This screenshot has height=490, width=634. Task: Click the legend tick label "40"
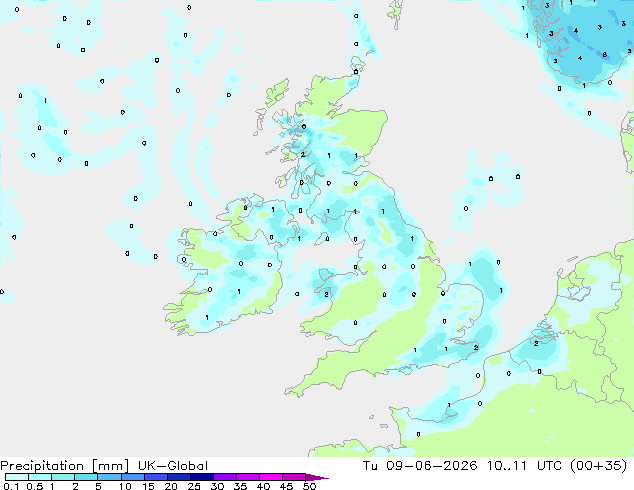[263, 486]
